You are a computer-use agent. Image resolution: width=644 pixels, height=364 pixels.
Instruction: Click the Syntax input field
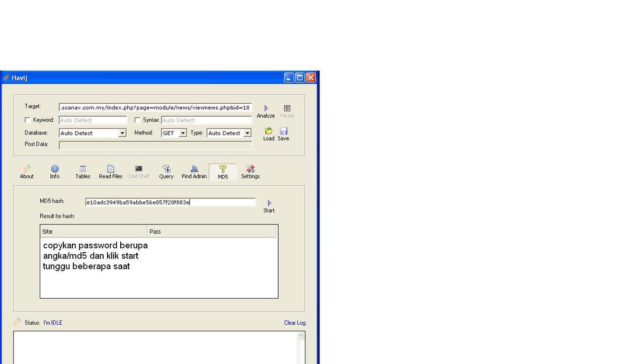pos(206,120)
